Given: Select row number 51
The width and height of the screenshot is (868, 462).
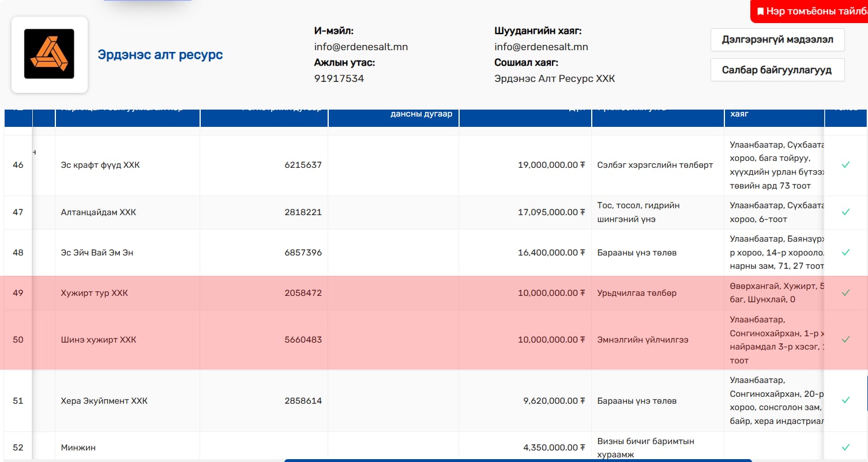Looking at the screenshot, I should point(18,401).
